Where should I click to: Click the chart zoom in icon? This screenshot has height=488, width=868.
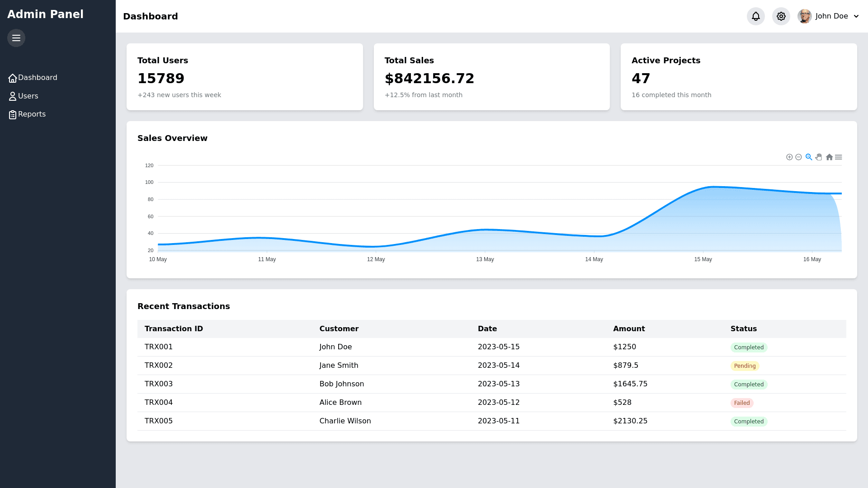pos(789,157)
